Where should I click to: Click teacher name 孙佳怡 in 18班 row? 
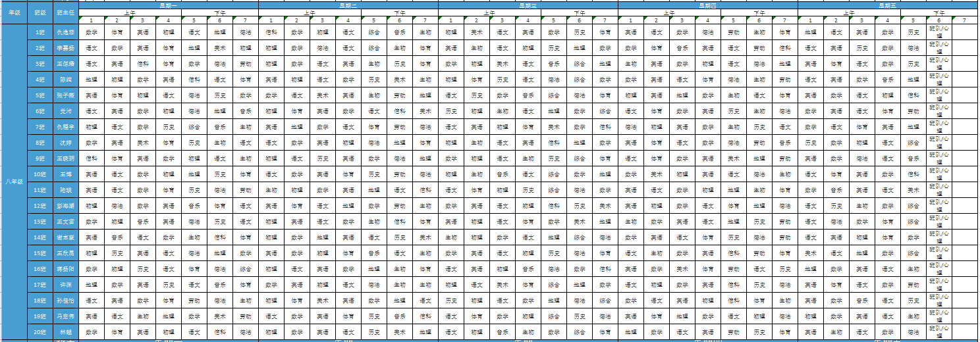(65, 300)
